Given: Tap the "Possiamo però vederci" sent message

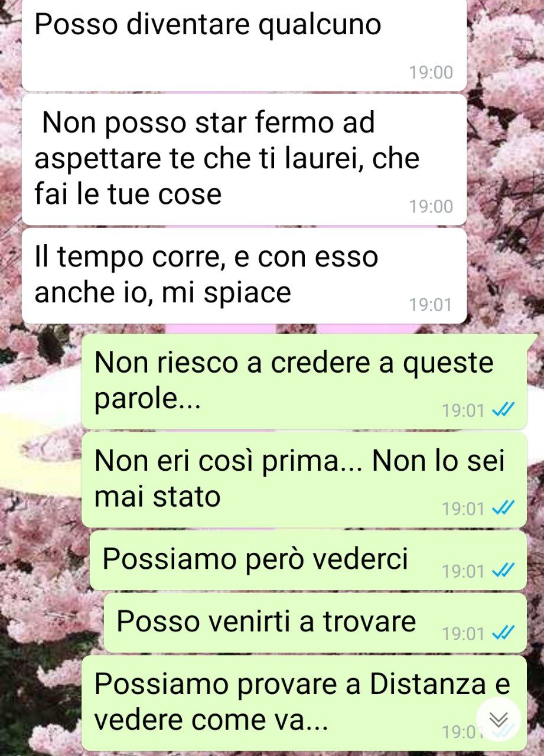Looking at the screenshot, I should [308, 560].
